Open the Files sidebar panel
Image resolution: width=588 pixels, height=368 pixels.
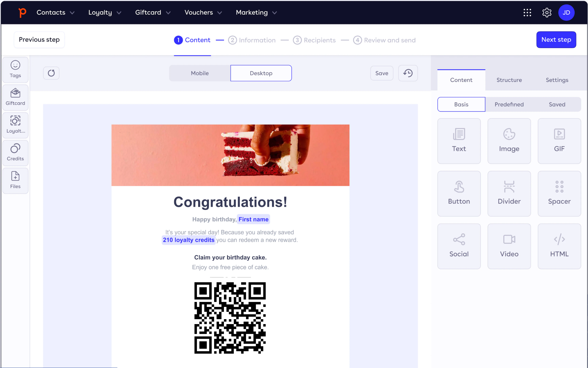point(15,180)
